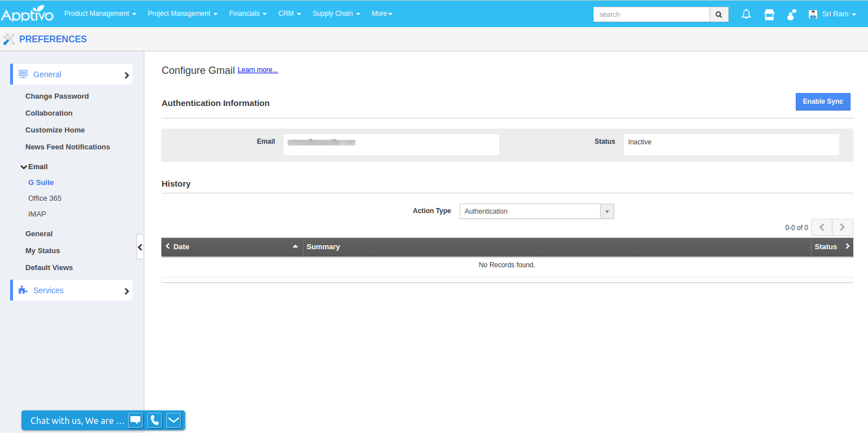This screenshot has width=868, height=433.
Task: Select G Suite email option
Action: click(41, 183)
